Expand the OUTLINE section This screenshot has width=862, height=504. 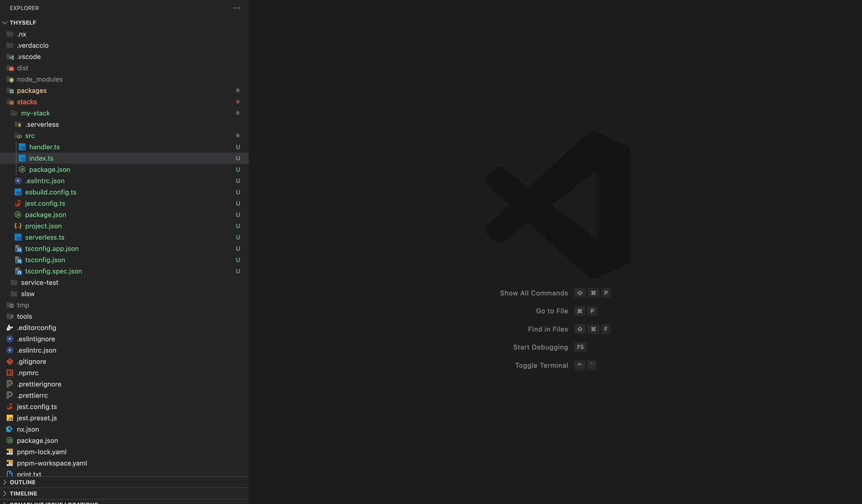pos(5,482)
